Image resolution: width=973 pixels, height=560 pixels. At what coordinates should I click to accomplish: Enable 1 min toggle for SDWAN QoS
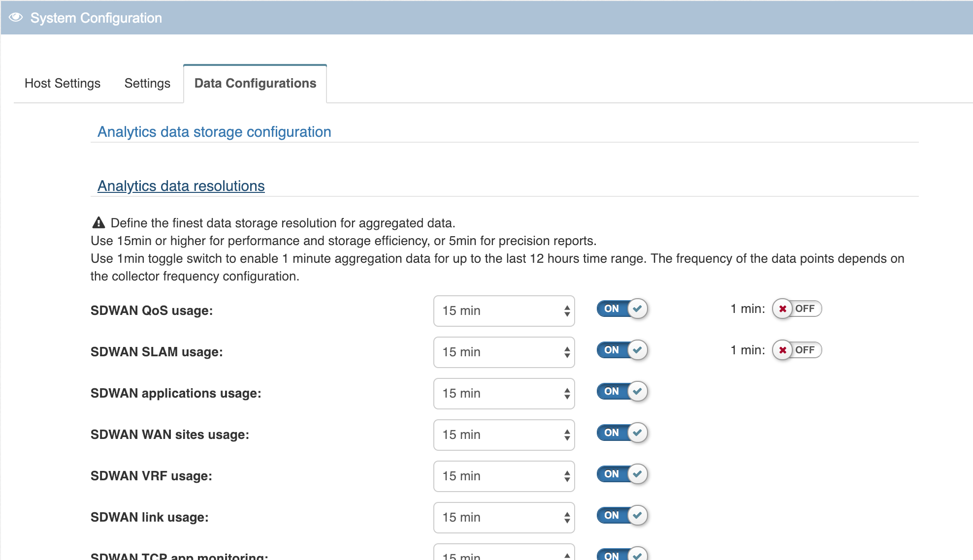(796, 309)
